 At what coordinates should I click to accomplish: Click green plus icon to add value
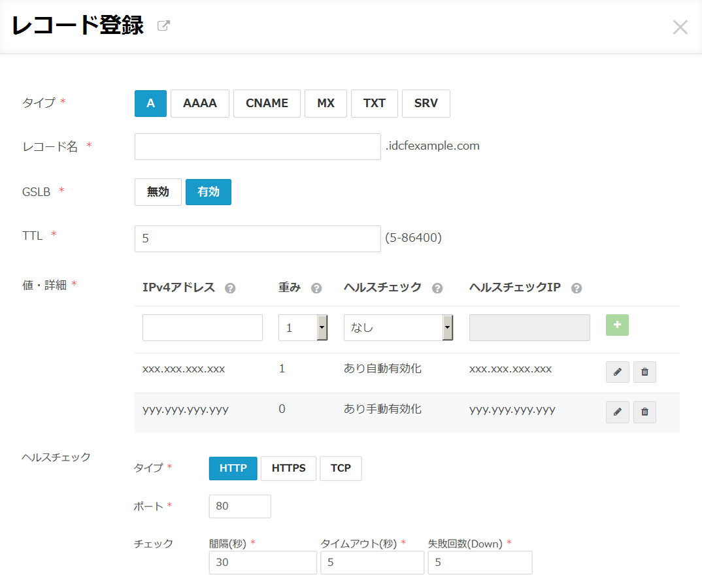pyautogui.click(x=617, y=325)
